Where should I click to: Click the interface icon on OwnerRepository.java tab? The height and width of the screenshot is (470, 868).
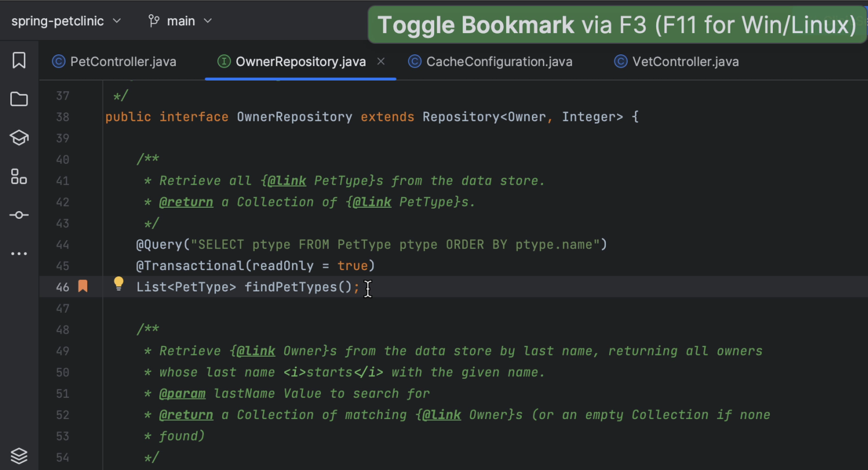click(x=223, y=61)
